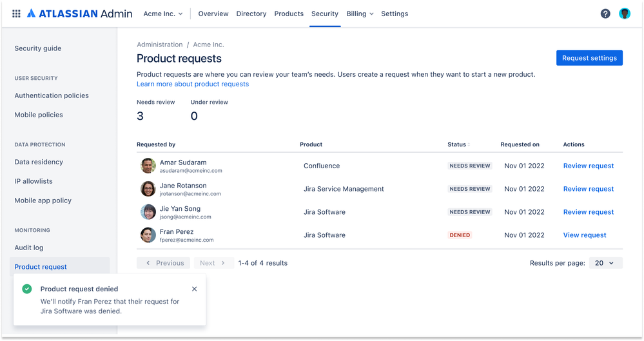The height and width of the screenshot is (341, 644).
Task: Sort the table by Status column
Action: point(459,144)
